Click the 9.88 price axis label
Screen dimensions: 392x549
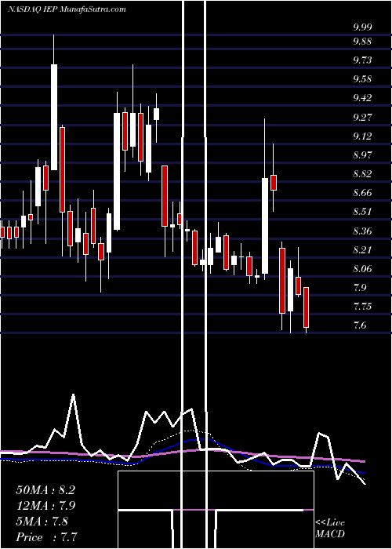362,42
